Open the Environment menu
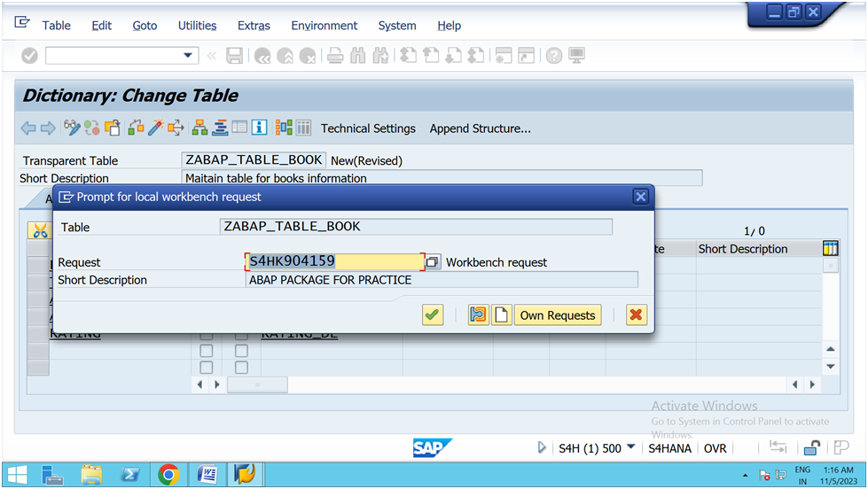This screenshot has width=868, height=489. click(x=324, y=26)
